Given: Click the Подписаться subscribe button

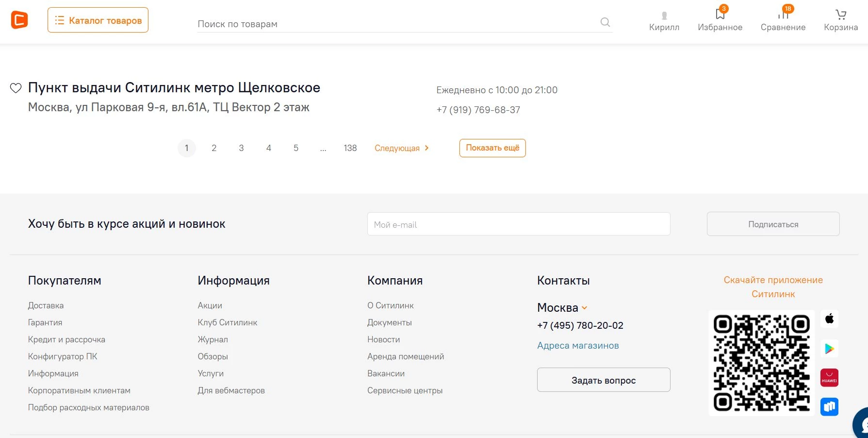Looking at the screenshot, I should pyautogui.click(x=772, y=224).
